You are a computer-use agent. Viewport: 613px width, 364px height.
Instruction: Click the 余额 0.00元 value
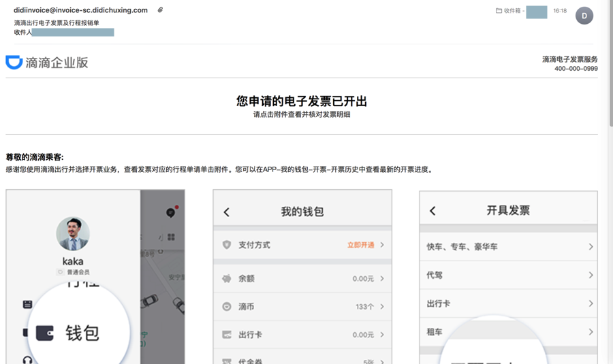tap(363, 278)
